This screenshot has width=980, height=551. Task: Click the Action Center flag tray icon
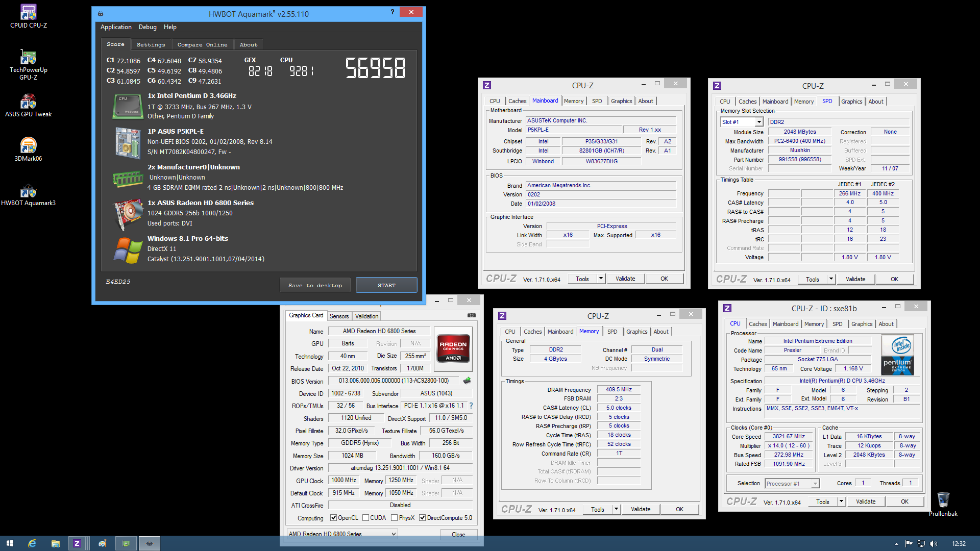[x=909, y=544]
